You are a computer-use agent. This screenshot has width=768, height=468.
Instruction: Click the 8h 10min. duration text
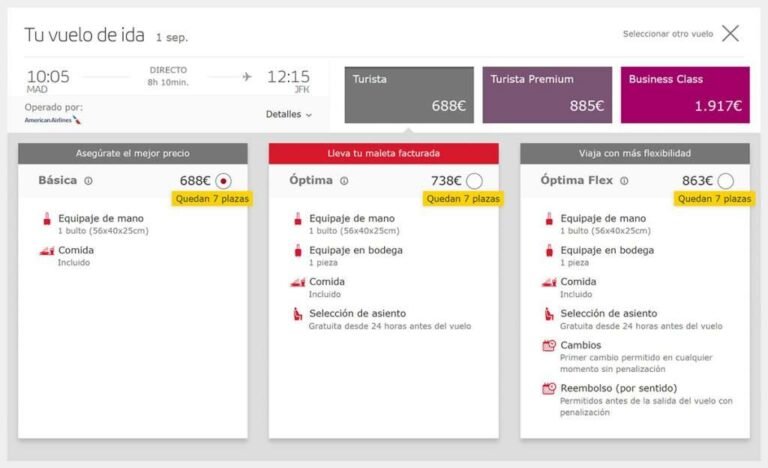click(x=168, y=82)
